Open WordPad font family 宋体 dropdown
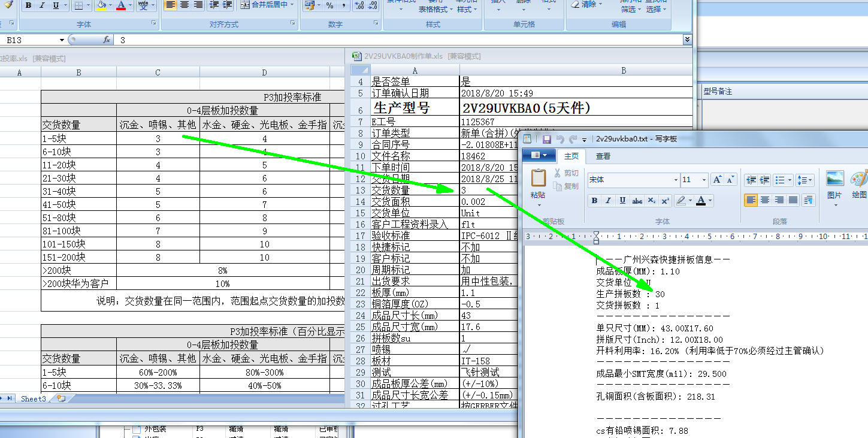The height and width of the screenshot is (438, 868). tap(676, 180)
